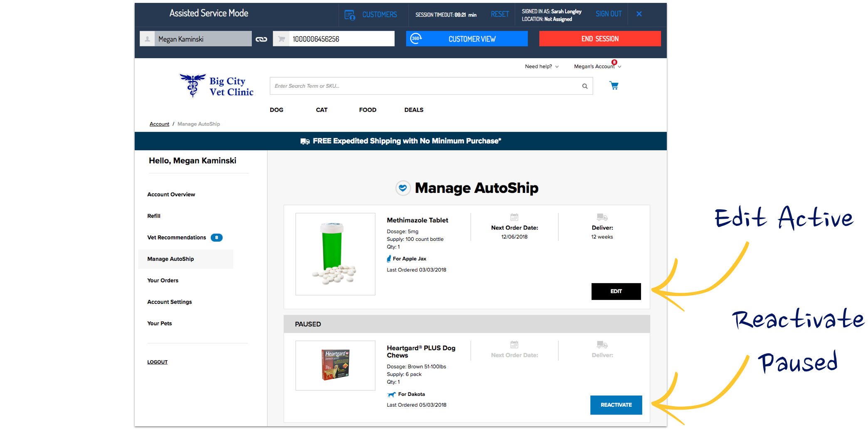Viewport: 868px width, 430px height.
Task: Click the search magnifier icon
Action: tap(585, 86)
